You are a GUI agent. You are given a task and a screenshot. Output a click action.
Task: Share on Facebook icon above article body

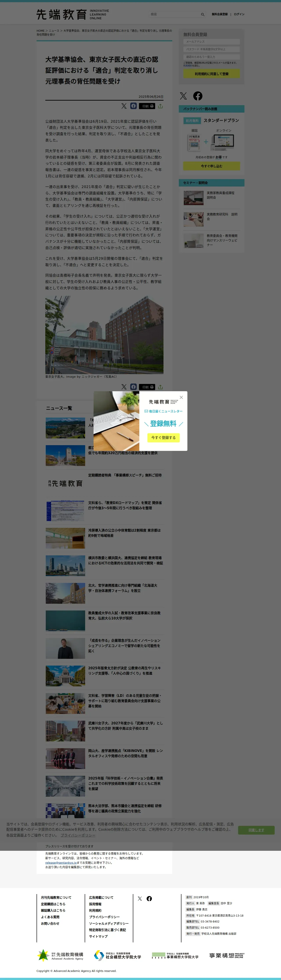tap(133, 106)
